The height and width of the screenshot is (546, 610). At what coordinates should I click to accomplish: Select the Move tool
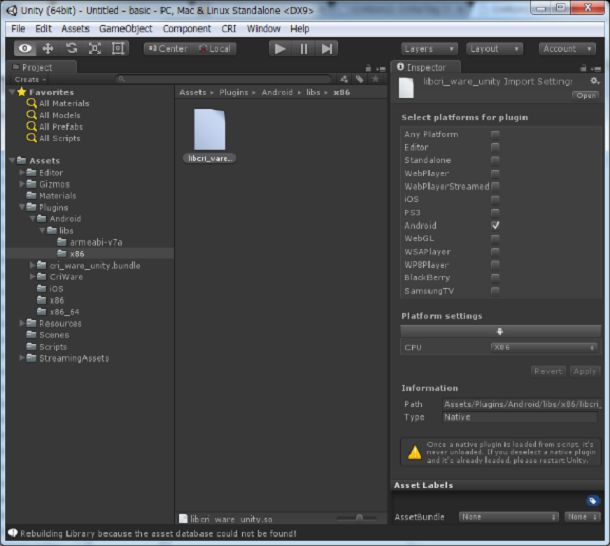(48, 48)
